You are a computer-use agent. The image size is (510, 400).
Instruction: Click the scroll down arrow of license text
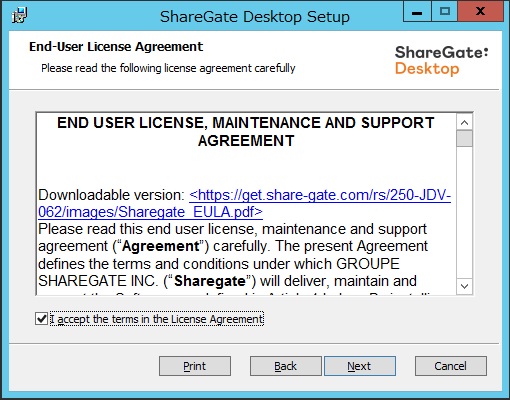[464, 286]
